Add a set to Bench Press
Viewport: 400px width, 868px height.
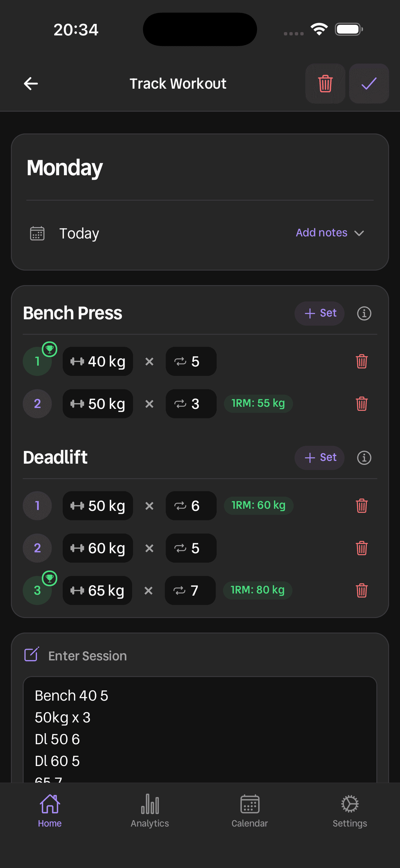[x=319, y=313]
